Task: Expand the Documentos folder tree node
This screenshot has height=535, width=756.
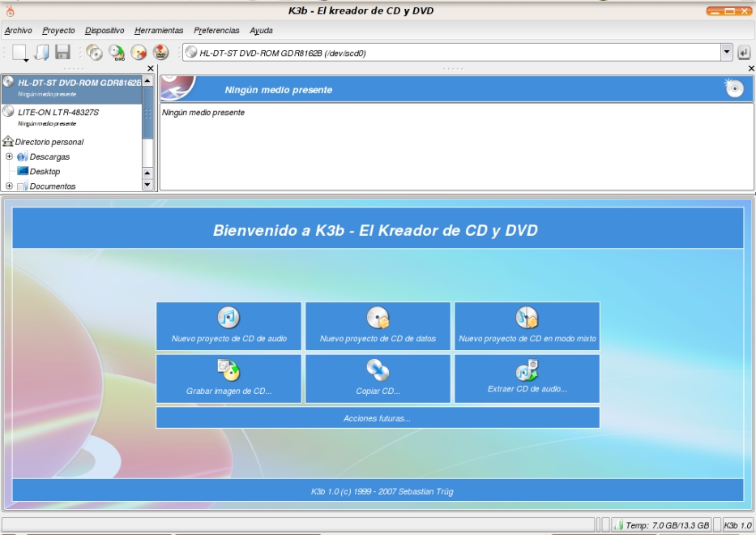Action: tap(9, 186)
